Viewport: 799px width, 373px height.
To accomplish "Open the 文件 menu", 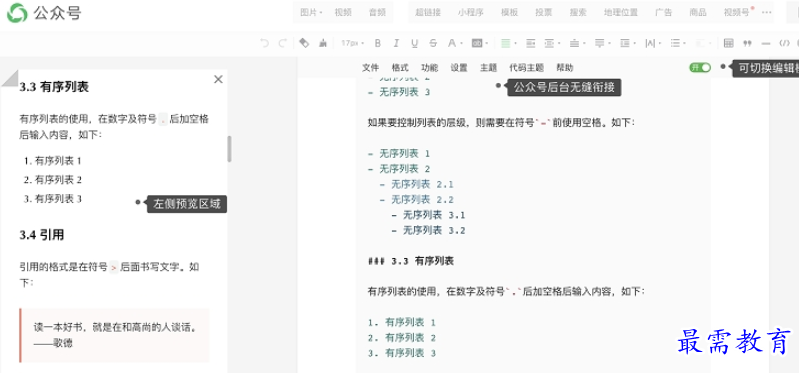I will 370,67.
